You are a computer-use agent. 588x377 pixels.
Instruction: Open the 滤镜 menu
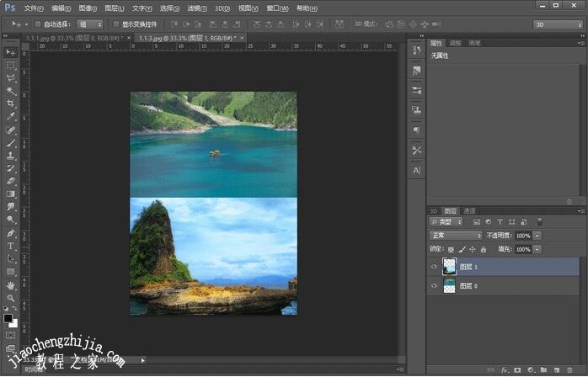click(x=196, y=8)
